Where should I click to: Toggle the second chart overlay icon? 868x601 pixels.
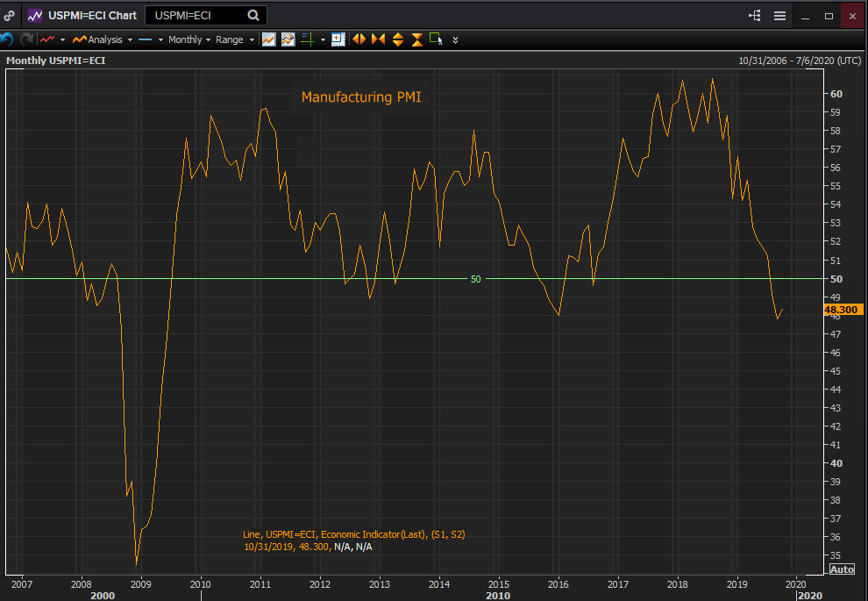coord(288,39)
